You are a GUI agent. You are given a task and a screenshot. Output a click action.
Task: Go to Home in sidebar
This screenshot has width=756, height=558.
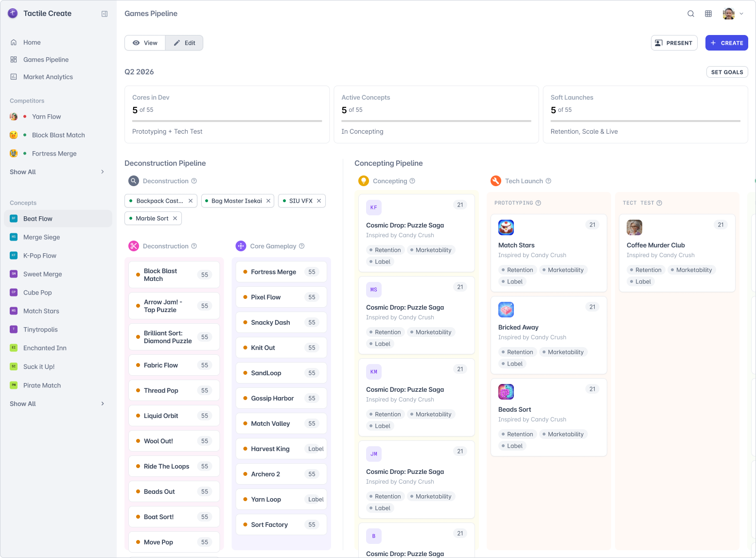click(58, 42)
